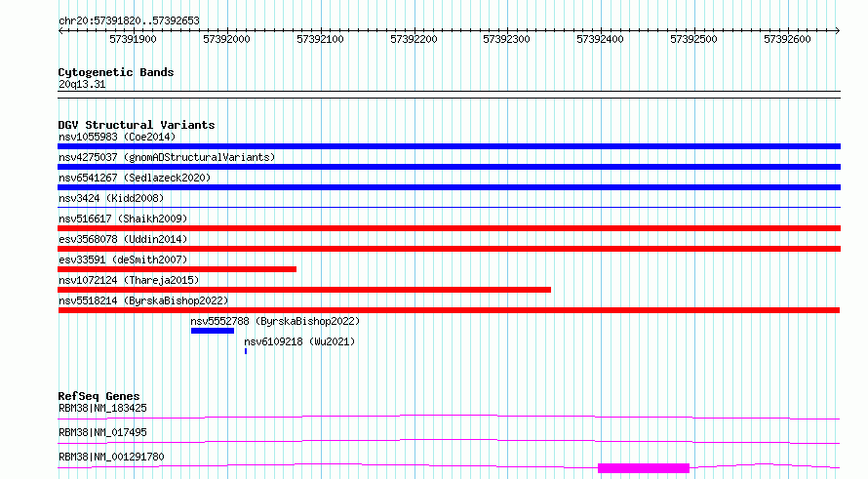Click the nsv3424 (Kidd2008) label
This screenshot has width=868, height=479.
pos(111,198)
